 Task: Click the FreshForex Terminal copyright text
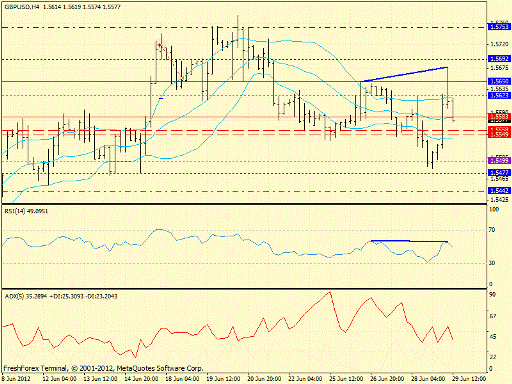tap(103, 369)
